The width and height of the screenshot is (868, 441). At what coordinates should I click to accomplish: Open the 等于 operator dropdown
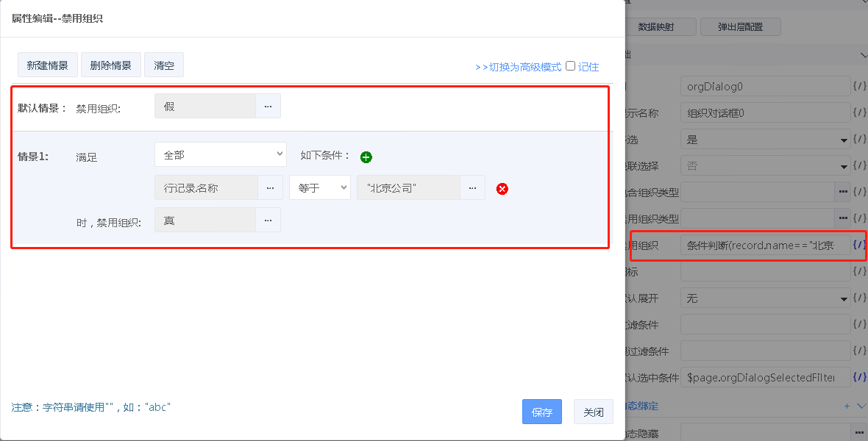[x=320, y=188]
